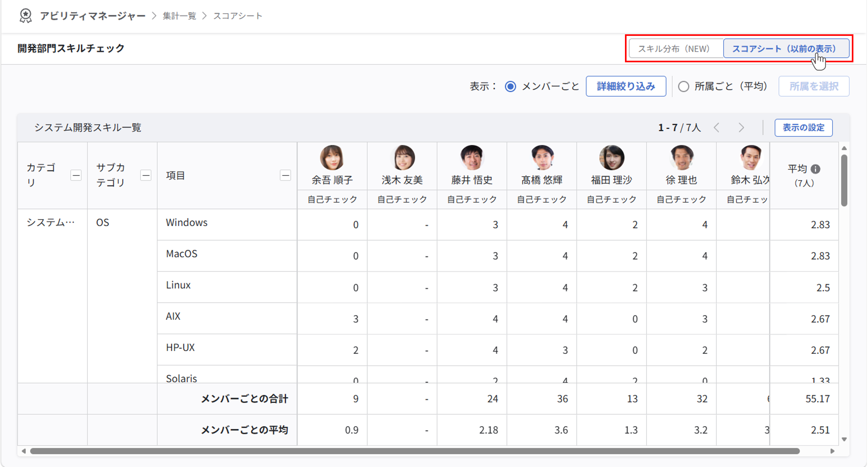
Task: Click 福田 理沙 member name
Action: (x=612, y=180)
